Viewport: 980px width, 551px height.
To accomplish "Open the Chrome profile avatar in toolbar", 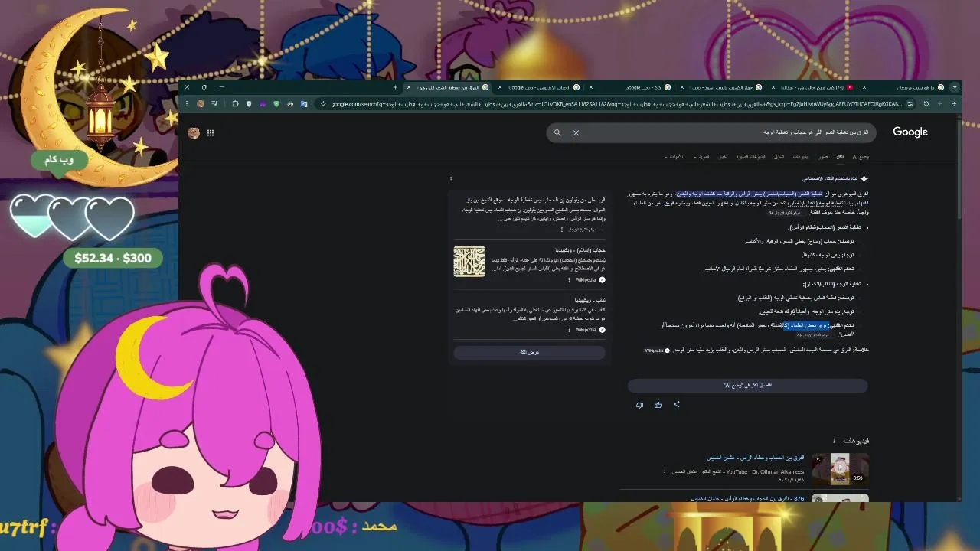I will pos(201,103).
